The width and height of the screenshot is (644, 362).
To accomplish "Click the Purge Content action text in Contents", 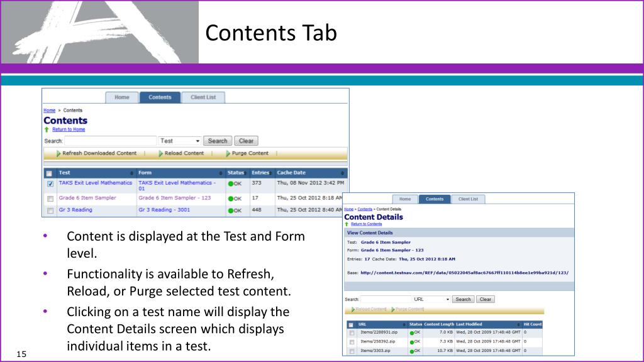I will pos(250,153).
